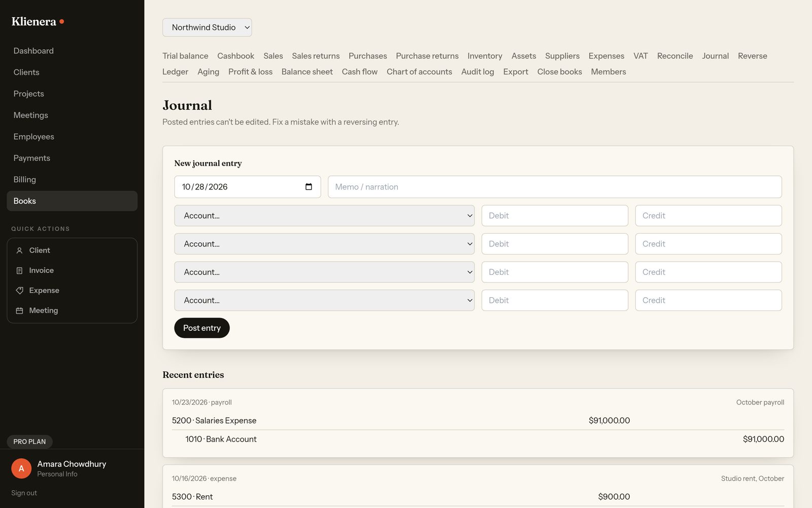Click the Memo / narration field

(555, 187)
